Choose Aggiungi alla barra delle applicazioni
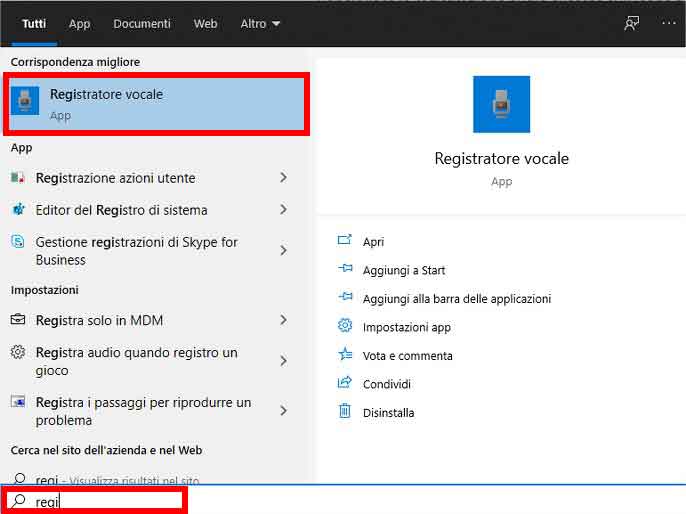 pyautogui.click(x=457, y=299)
